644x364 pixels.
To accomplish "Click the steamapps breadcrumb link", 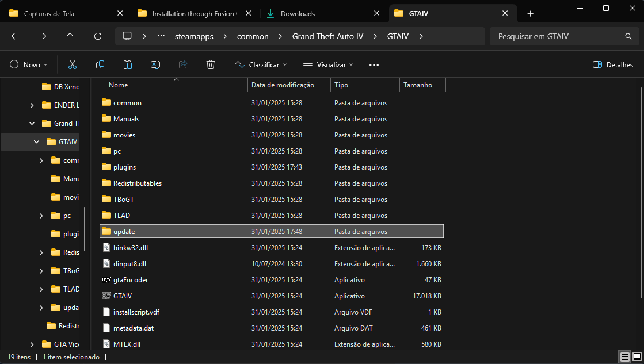I will point(194,36).
